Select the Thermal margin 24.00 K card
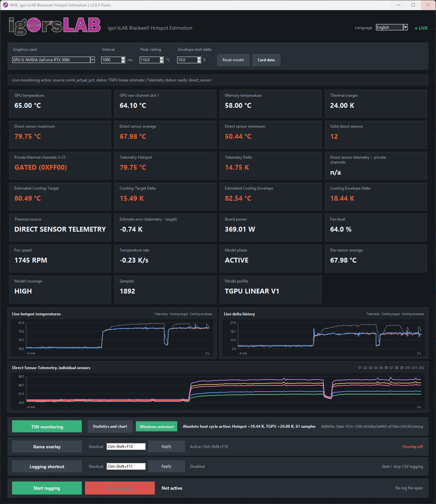The width and height of the screenshot is (436, 504). (x=376, y=104)
